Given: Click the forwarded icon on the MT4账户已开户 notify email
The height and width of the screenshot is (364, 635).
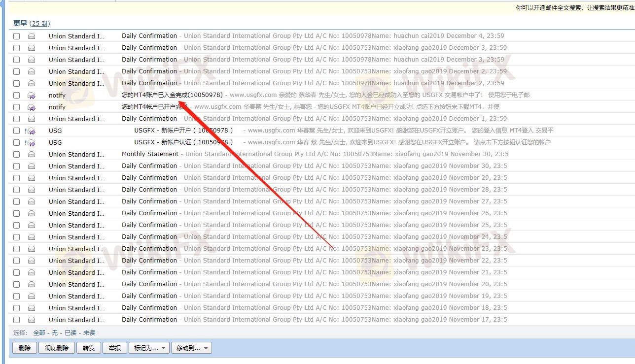Looking at the screenshot, I should [x=32, y=107].
